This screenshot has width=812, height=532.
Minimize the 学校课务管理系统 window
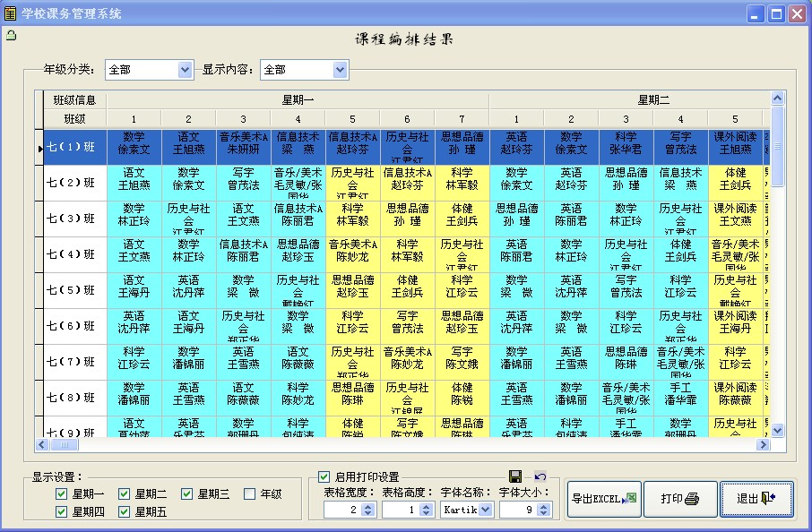tap(756, 14)
